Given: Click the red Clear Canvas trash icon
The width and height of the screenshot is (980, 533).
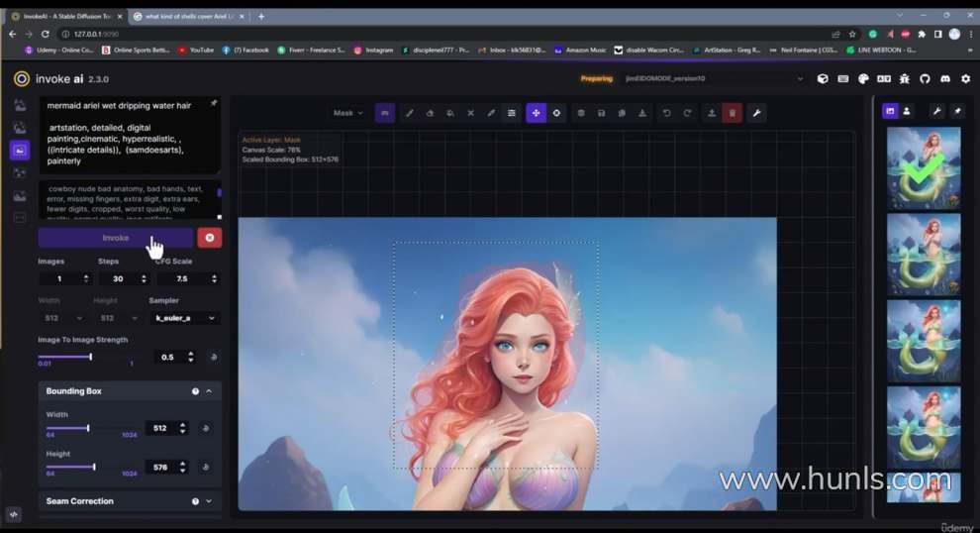Looking at the screenshot, I should (x=732, y=113).
